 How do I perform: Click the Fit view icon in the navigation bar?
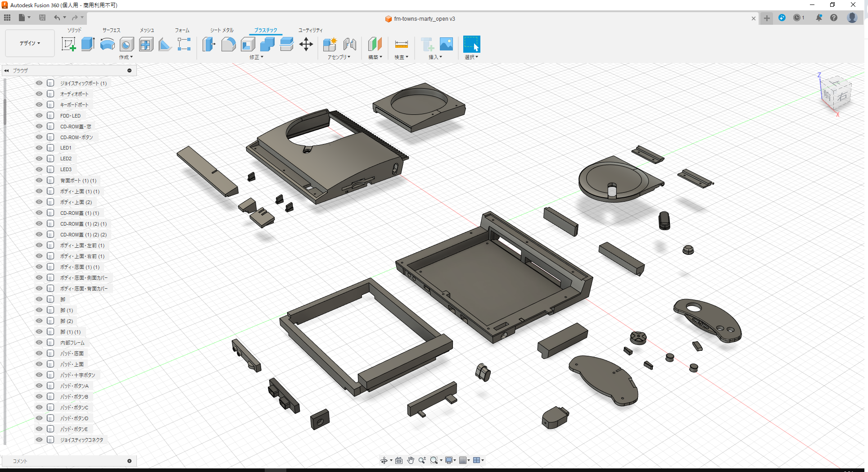(398, 460)
